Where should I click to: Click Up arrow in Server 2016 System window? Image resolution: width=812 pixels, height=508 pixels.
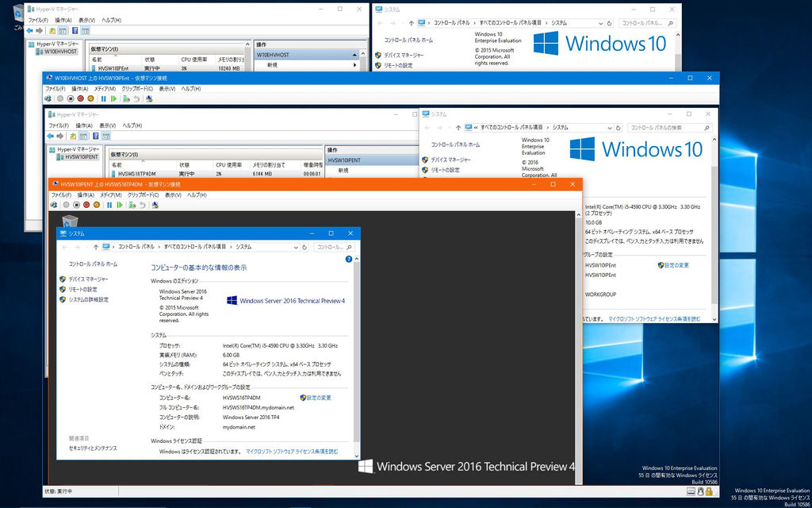(95, 248)
